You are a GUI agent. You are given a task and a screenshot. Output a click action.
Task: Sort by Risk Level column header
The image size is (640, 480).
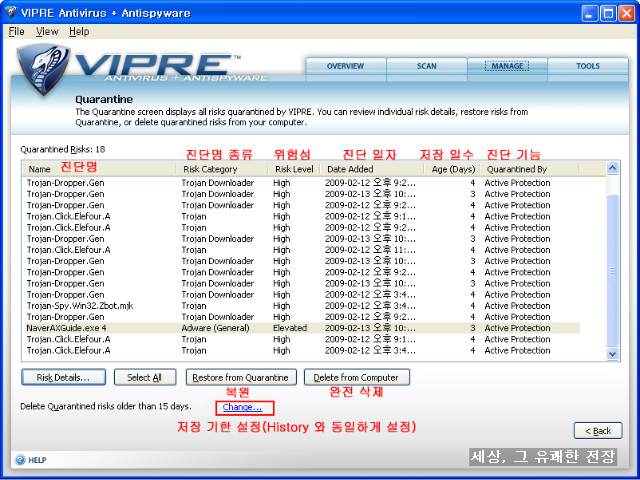click(294, 169)
